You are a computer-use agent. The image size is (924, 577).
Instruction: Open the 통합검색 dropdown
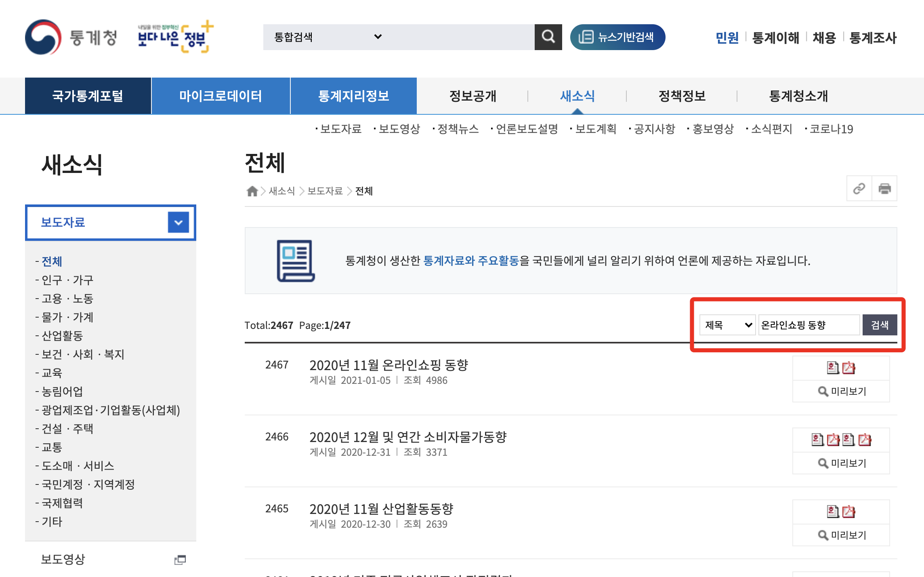coord(328,37)
